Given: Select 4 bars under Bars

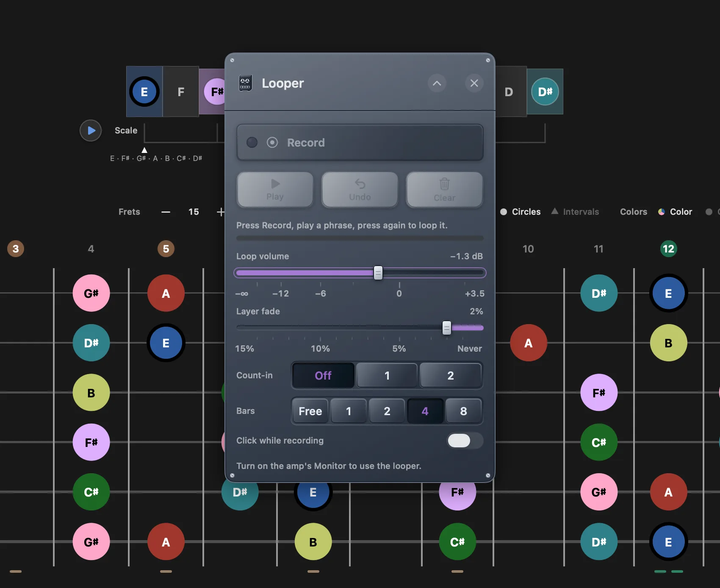Looking at the screenshot, I should [x=425, y=411].
